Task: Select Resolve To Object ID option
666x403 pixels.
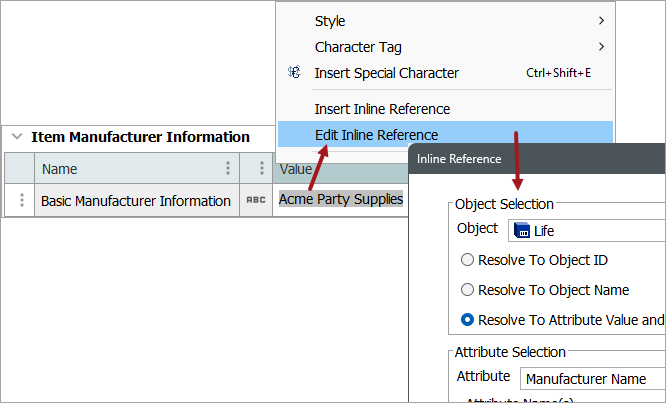Action: [x=466, y=260]
